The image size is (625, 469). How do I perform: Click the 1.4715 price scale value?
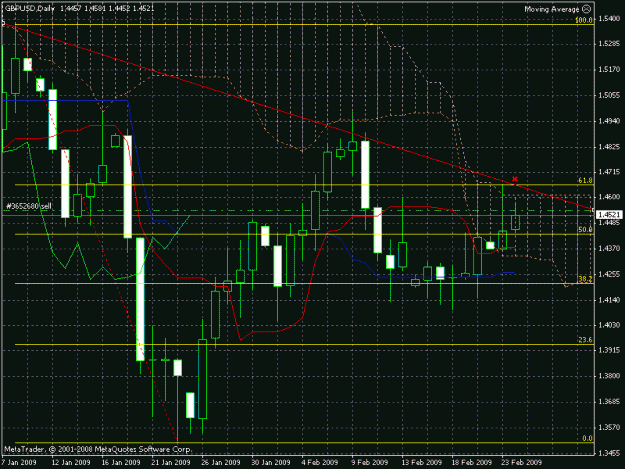609,171
